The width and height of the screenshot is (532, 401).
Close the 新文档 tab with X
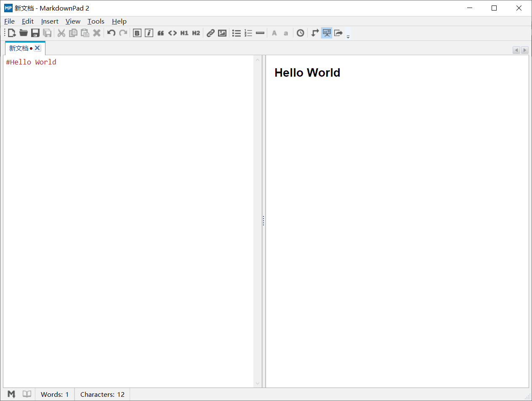37,48
